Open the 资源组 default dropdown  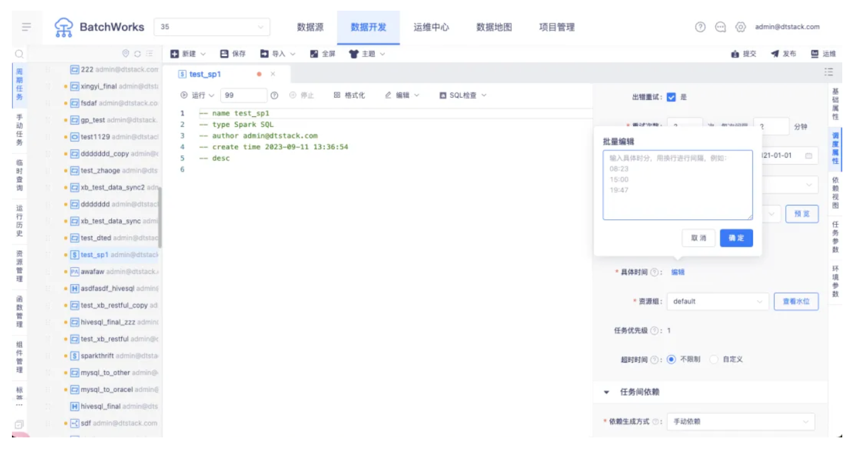pyautogui.click(x=718, y=302)
